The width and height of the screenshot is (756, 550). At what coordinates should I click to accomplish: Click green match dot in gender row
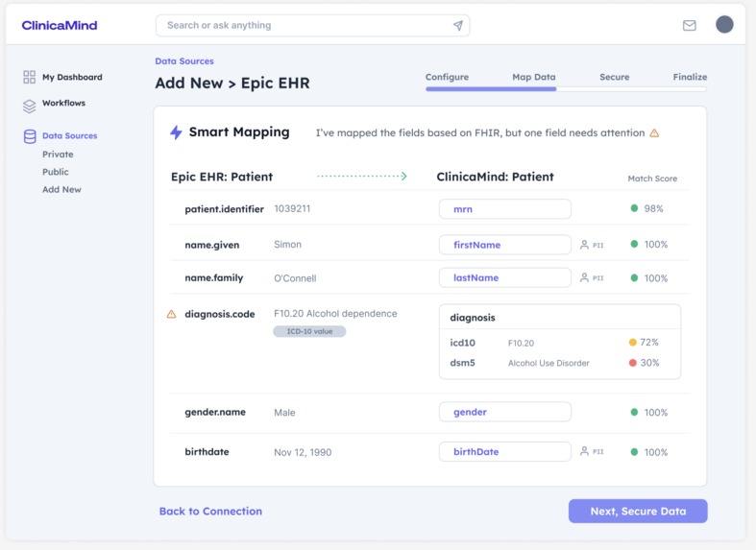tap(635, 412)
